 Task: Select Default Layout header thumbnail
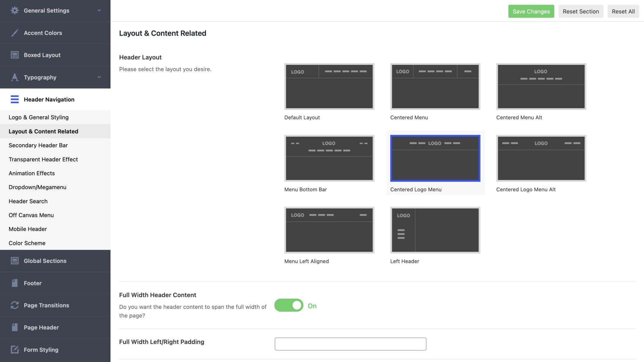pos(329,87)
